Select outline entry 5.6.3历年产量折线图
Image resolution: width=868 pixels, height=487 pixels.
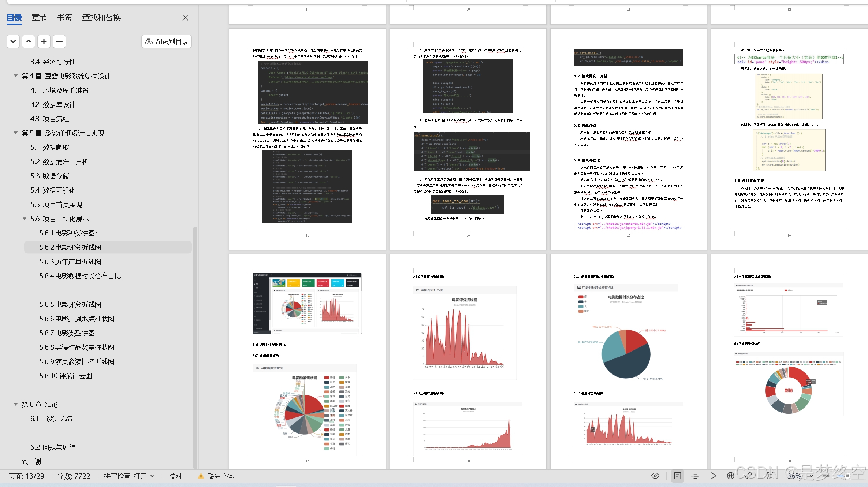72,261
